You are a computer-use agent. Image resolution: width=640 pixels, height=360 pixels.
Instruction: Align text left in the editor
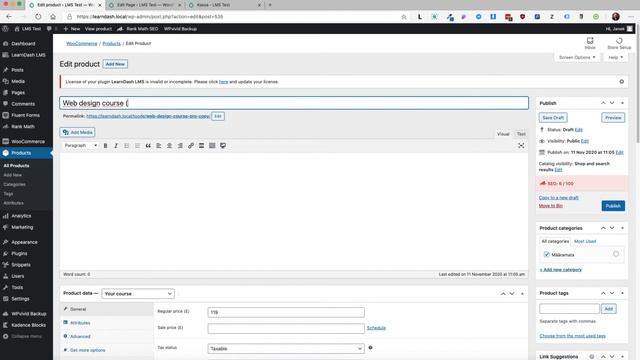click(x=159, y=146)
